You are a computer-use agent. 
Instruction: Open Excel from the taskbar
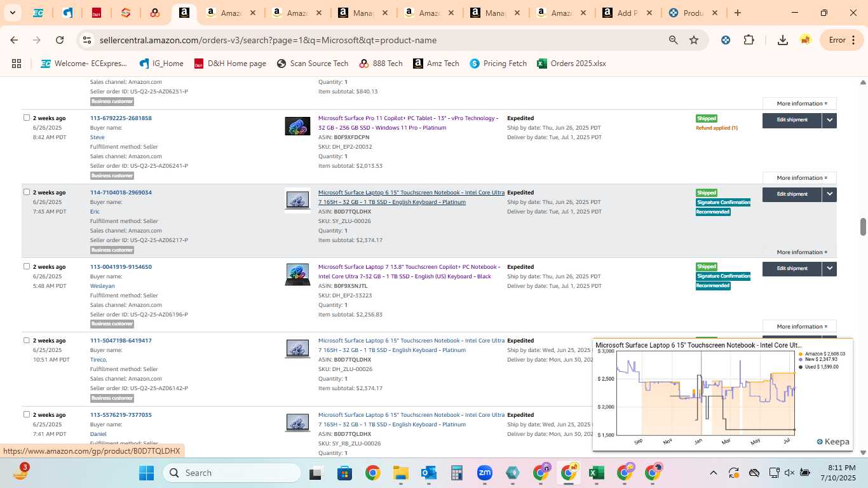pyautogui.click(x=596, y=473)
